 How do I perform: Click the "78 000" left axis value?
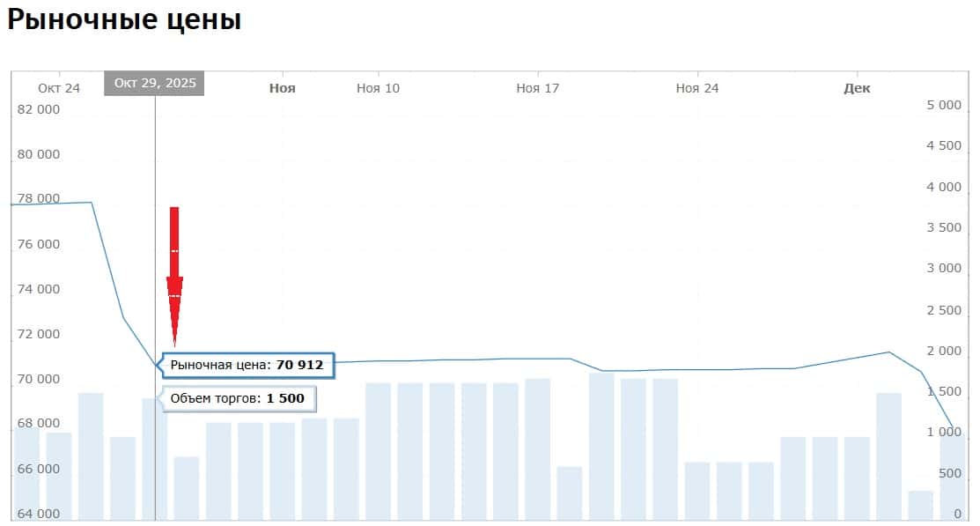point(39,199)
